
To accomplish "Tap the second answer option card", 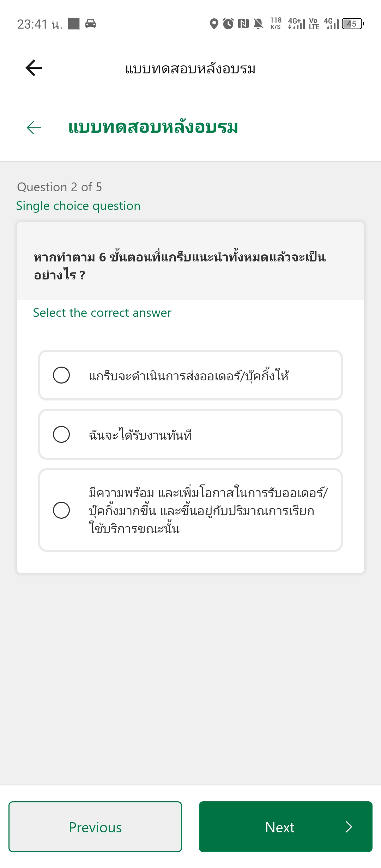I will click(x=190, y=434).
